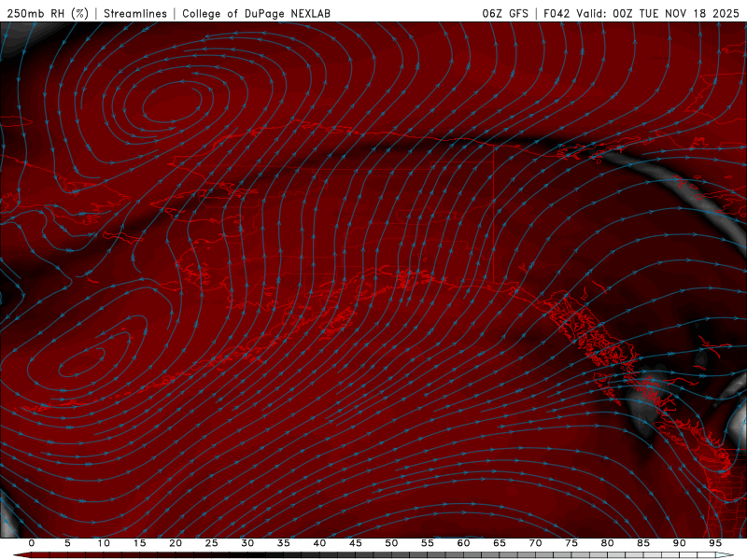Click "College of DuPage NEXLAB" header text

tap(256, 13)
